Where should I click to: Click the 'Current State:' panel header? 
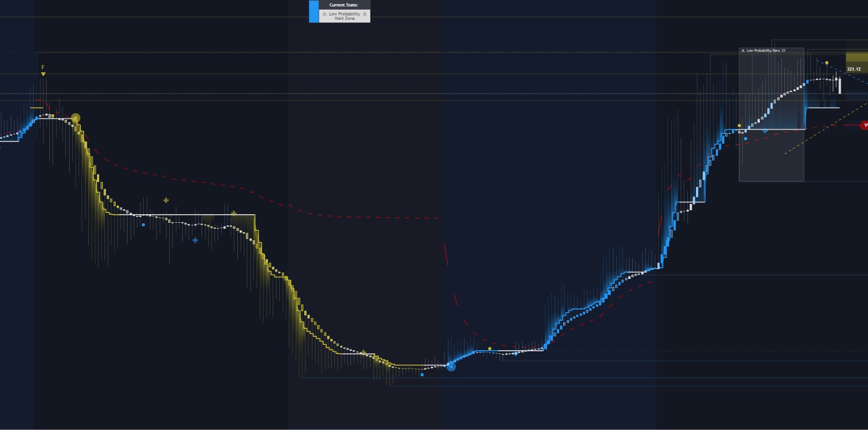click(344, 5)
